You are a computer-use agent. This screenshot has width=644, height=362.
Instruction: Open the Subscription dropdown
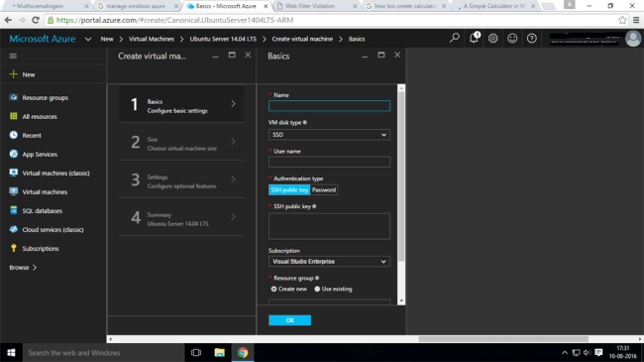point(329,262)
